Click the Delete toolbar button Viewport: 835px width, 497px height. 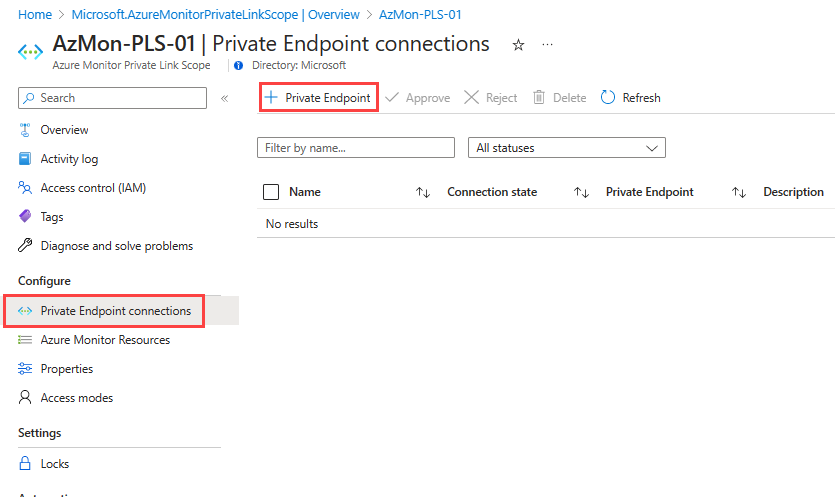click(x=560, y=97)
